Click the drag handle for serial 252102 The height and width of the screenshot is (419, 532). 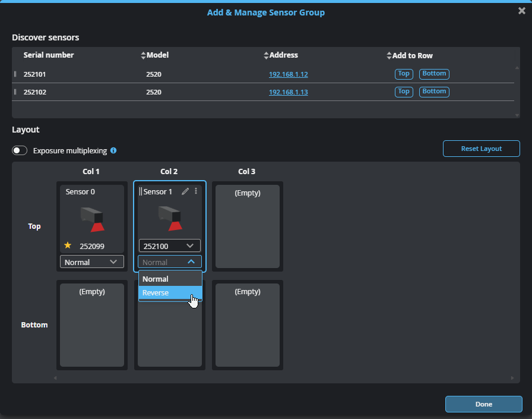click(15, 92)
